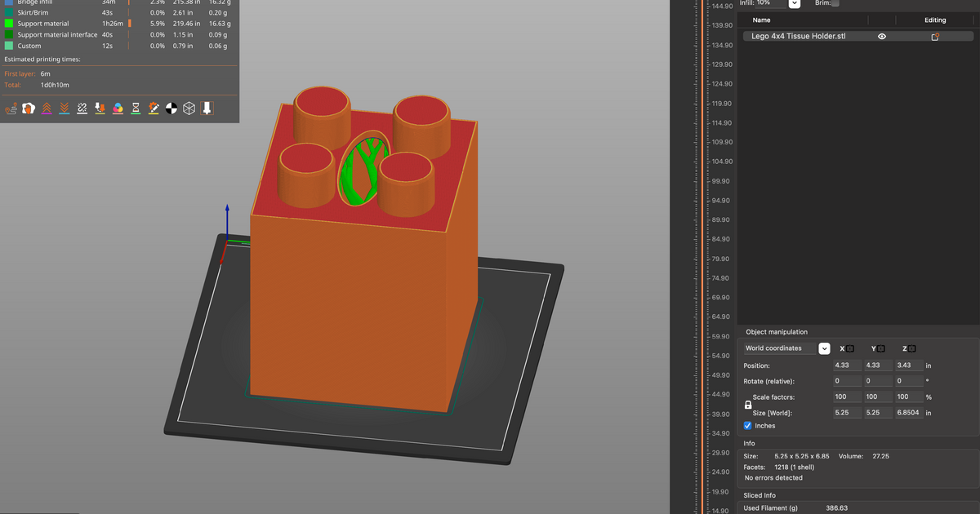The width and height of the screenshot is (980, 514).
Task: Toggle tool change markers with the pin icon
Action: pyautogui.click(x=100, y=108)
